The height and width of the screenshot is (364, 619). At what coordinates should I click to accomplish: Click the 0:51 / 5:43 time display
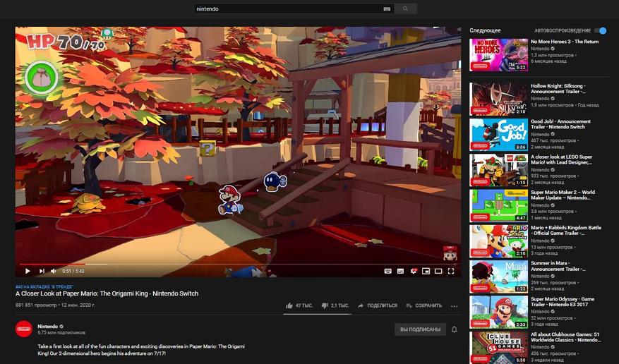[x=73, y=271]
